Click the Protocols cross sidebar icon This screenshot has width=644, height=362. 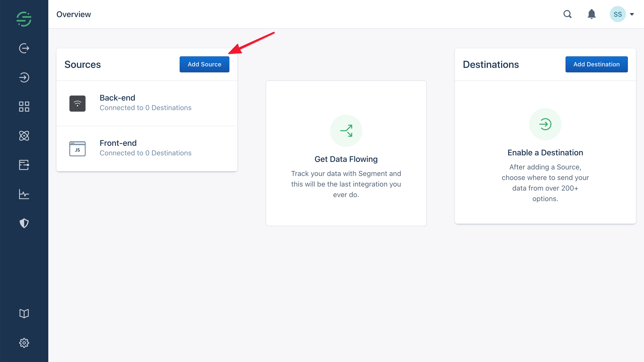point(24,135)
